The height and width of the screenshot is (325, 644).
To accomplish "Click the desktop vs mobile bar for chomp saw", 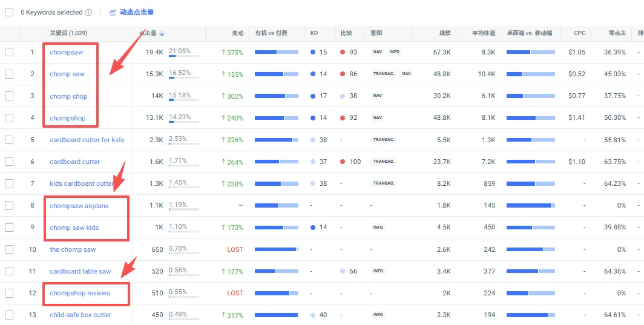I will tap(531, 74).
